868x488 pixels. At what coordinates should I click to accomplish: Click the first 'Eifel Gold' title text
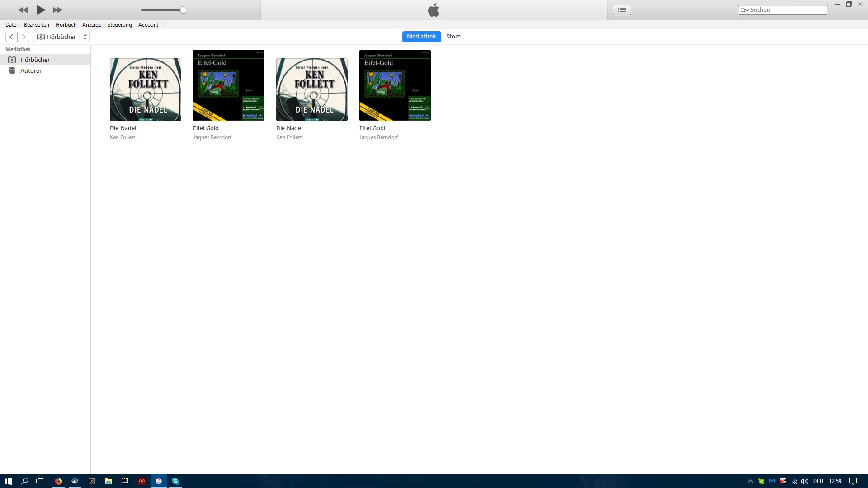(x=206, y=128)
